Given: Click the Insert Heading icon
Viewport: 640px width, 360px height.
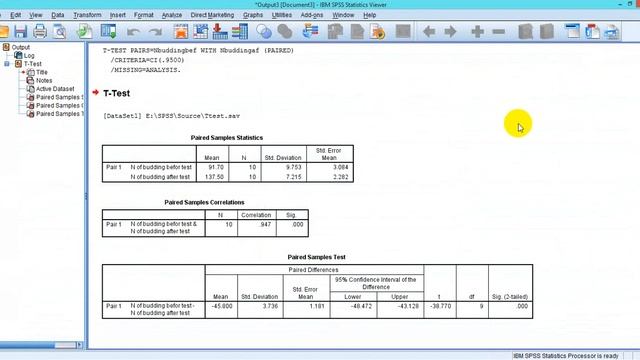Looking at the screenshot, I should (572, 31).
